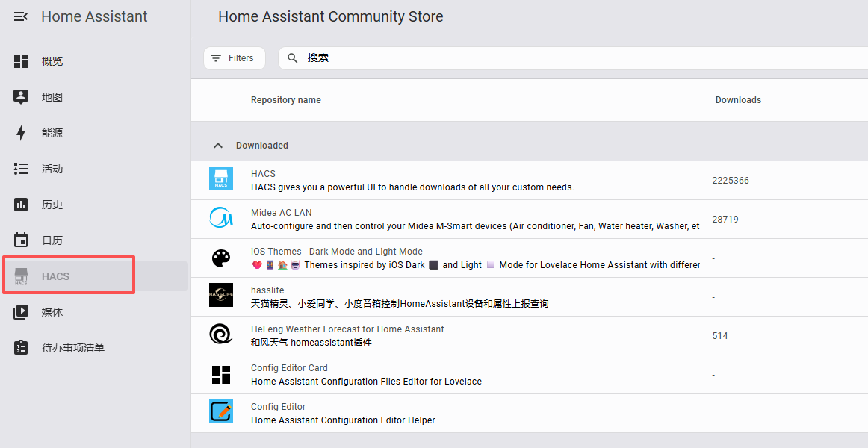Click the magnifier search icon
The width and height of the screenshot is (868, 448).
point(293,58)
